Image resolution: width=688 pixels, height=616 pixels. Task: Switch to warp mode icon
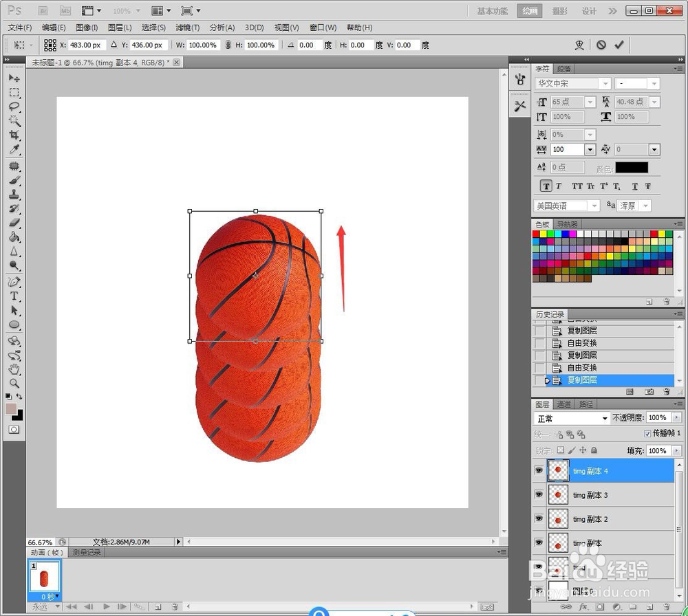tap(579, 45)
